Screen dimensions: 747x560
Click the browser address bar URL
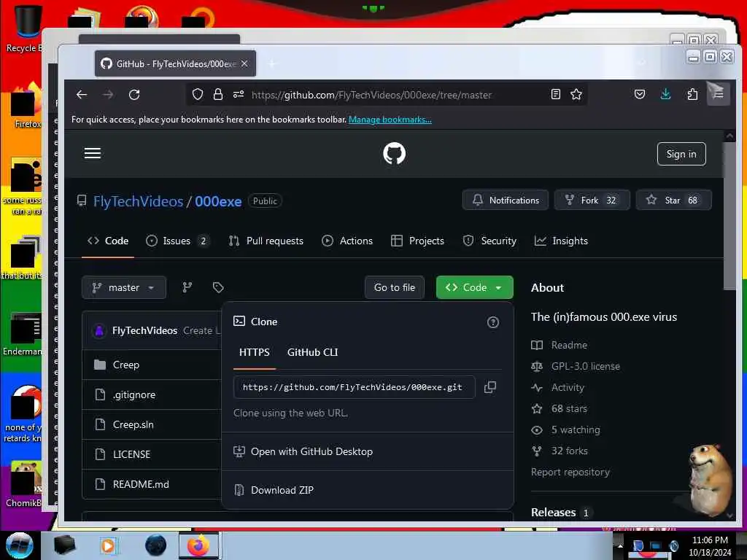[x=371, y=95]
